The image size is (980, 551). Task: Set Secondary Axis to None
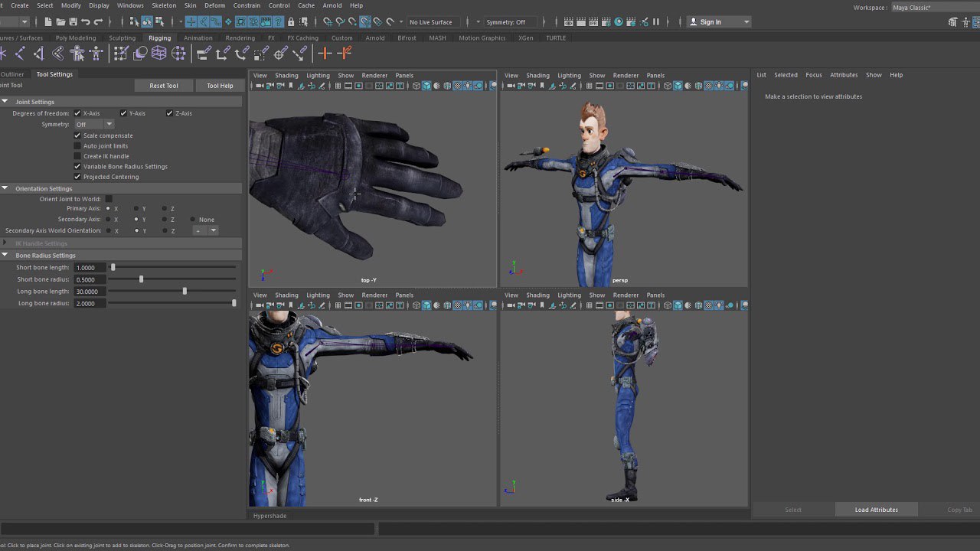pyautogui.click(x=192, y=220)
